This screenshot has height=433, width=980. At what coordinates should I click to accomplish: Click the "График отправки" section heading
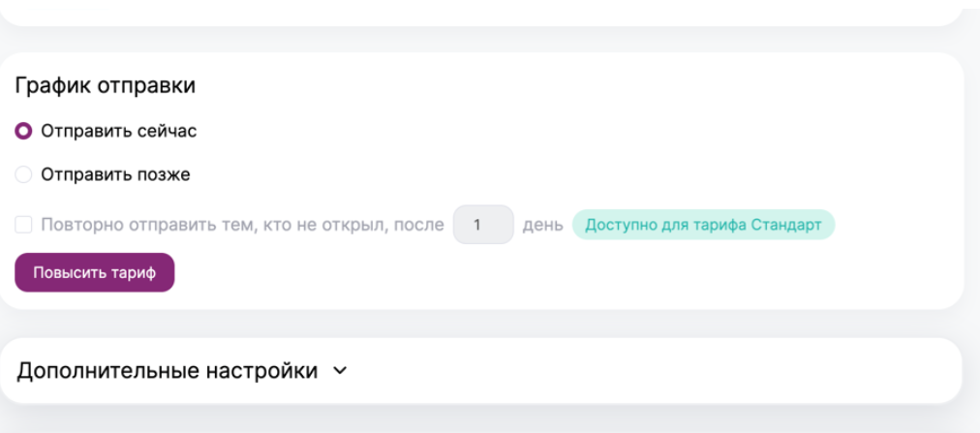106,85
